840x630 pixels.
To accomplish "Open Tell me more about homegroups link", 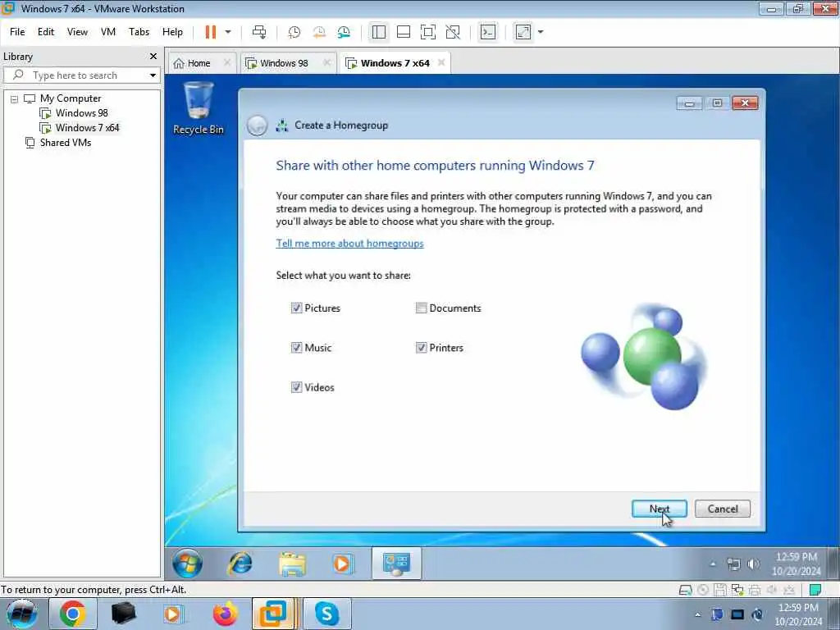I will [349, 244].
